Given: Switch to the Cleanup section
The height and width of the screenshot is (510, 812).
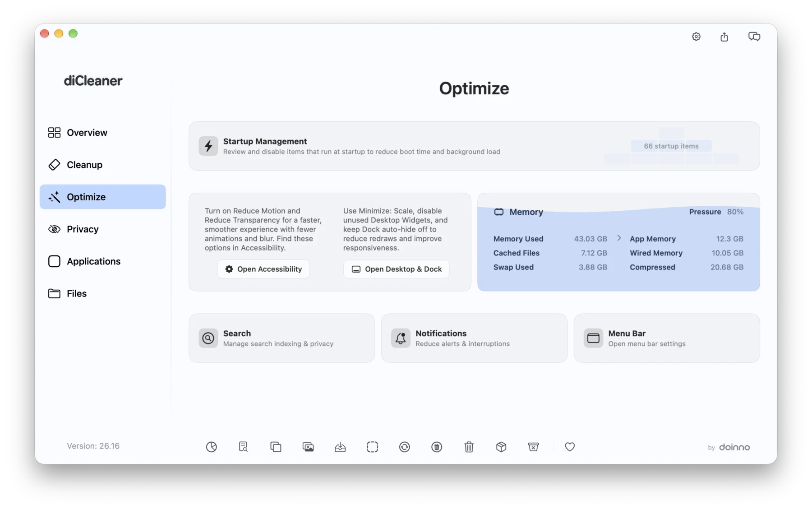Looking at the screenshot, I should pos(103,165).
